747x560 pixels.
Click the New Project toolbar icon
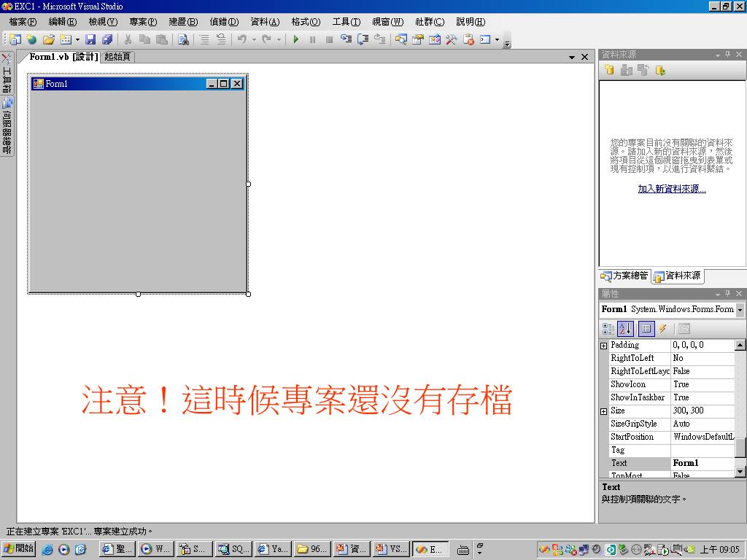point(15,39)
